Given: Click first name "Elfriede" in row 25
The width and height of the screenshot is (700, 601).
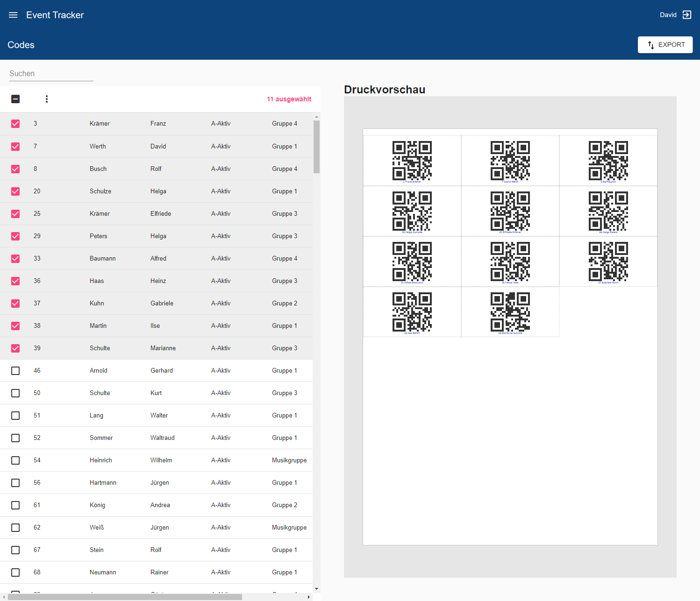Looking at the screenshot, I should (x=161, y=214).
